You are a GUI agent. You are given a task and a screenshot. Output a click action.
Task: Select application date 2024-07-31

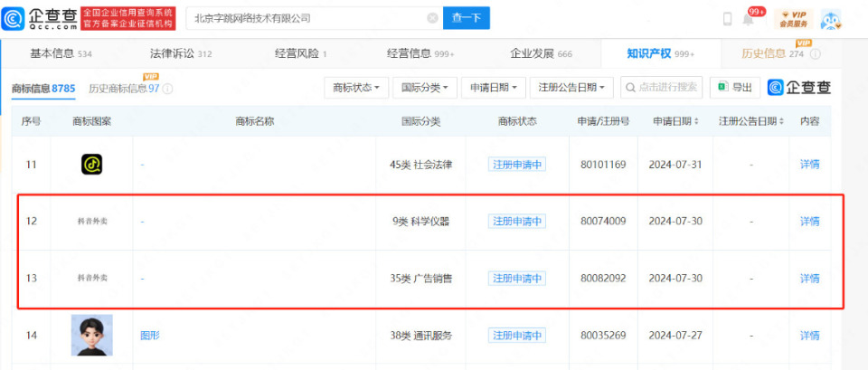pyautogui.click(x=675, y=165)
